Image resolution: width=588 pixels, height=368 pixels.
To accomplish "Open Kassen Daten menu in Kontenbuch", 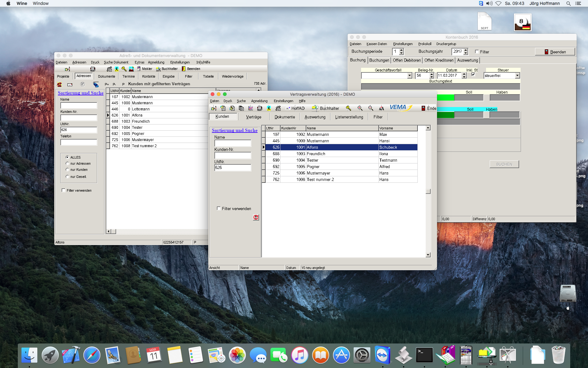I will pyautogui.click(x=377, y=44).
